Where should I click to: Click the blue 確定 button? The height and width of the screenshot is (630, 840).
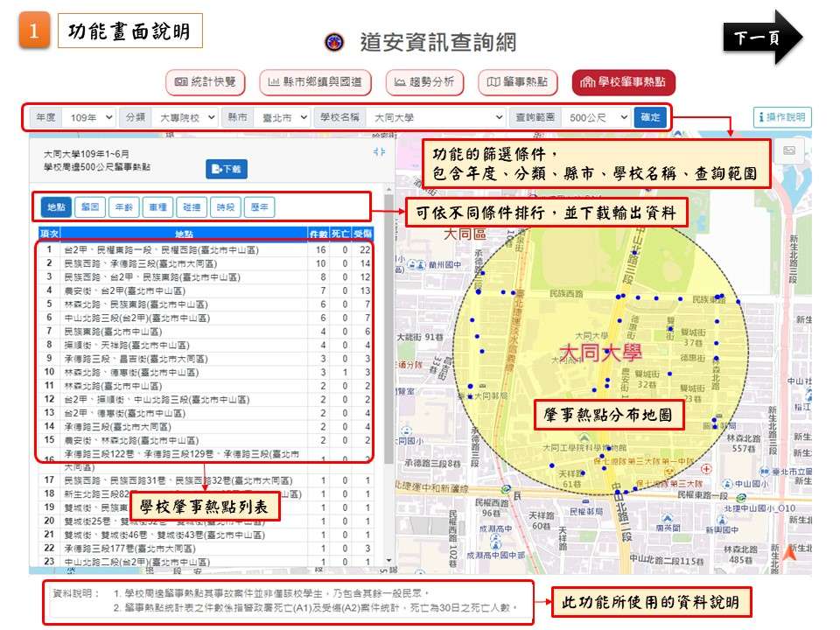pyautogui.click(x=650, y=117)
